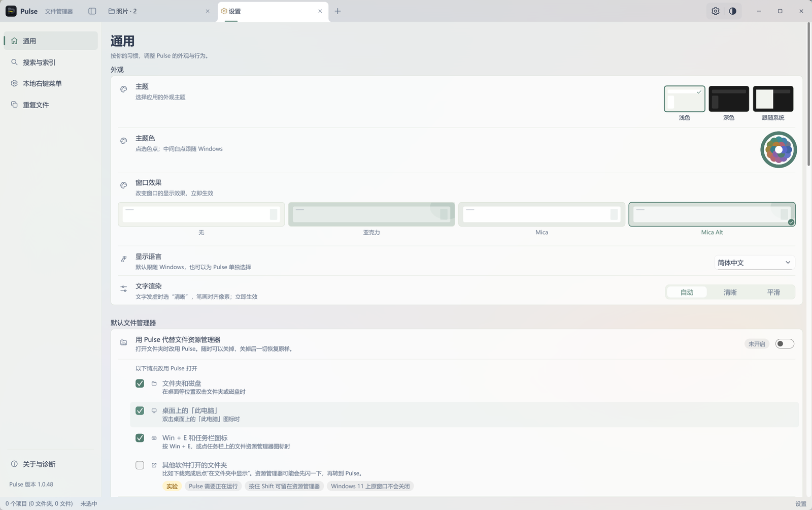Open the 简体中文 language dropdown
The height and width of the screenshot is (510, 812).
754,263
